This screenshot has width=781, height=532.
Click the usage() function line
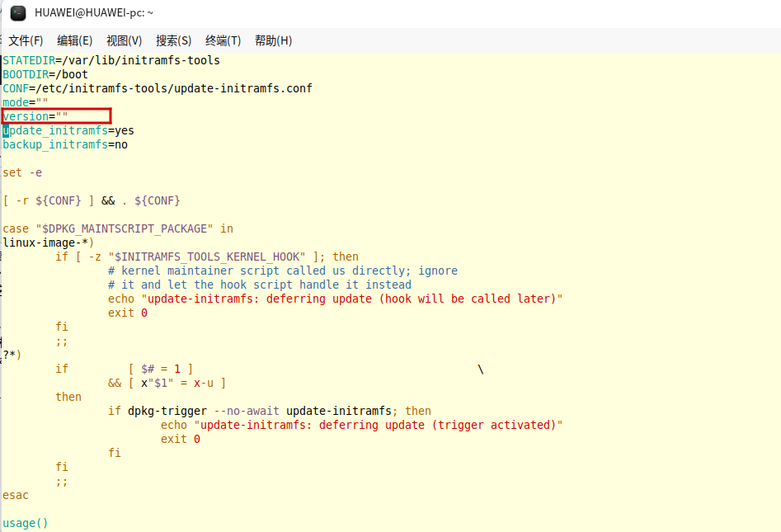point(26,523)
